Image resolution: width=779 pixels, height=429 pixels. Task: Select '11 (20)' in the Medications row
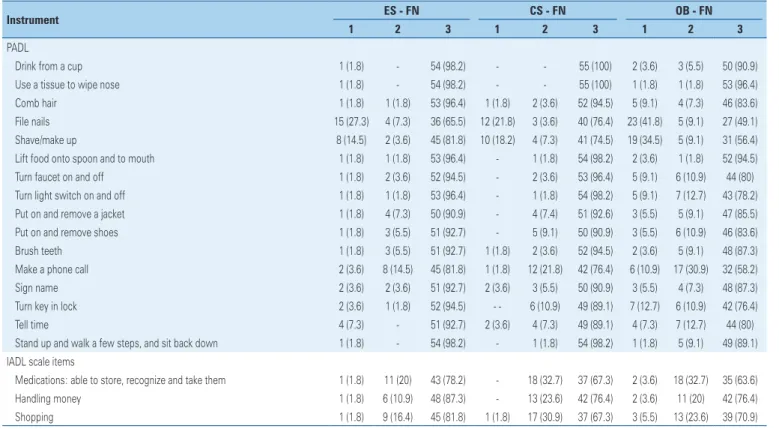click(397, 380)
